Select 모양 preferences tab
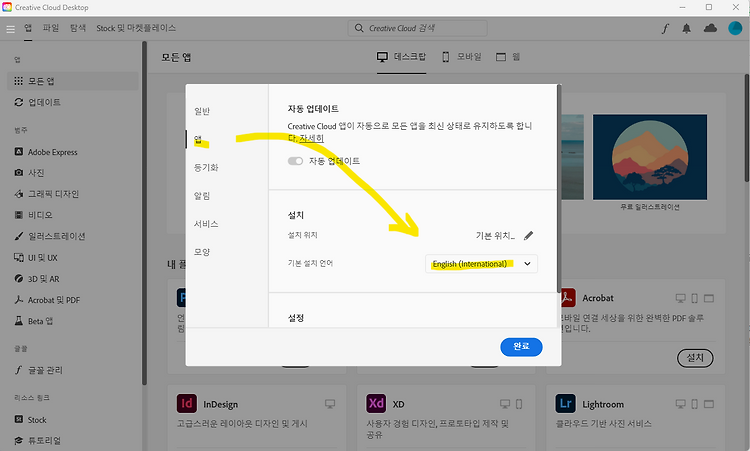This screenshot has width=750, height=451. pos(202,252)
